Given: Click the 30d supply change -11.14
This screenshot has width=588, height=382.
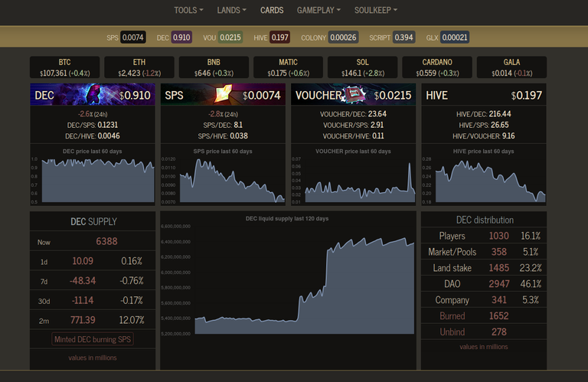Looking at the screenshot, I should coord(83,300).
